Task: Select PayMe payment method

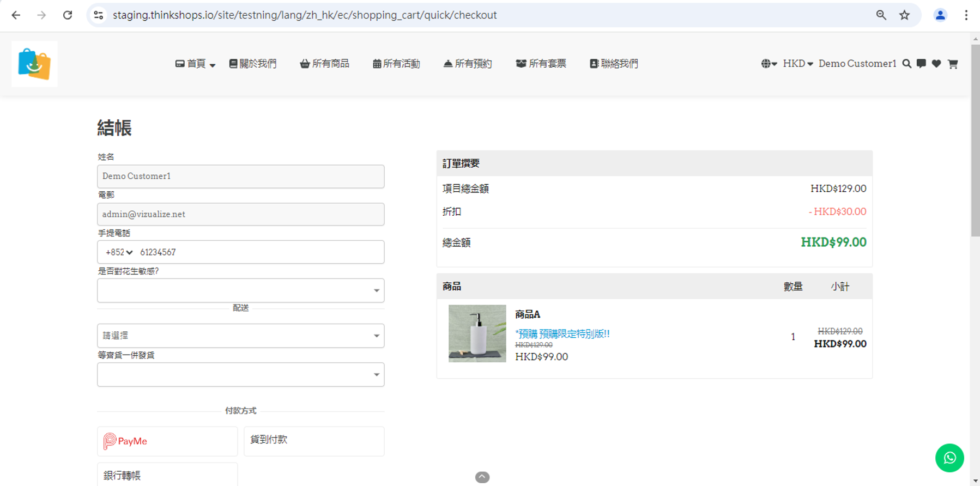Action: (167, 441)
